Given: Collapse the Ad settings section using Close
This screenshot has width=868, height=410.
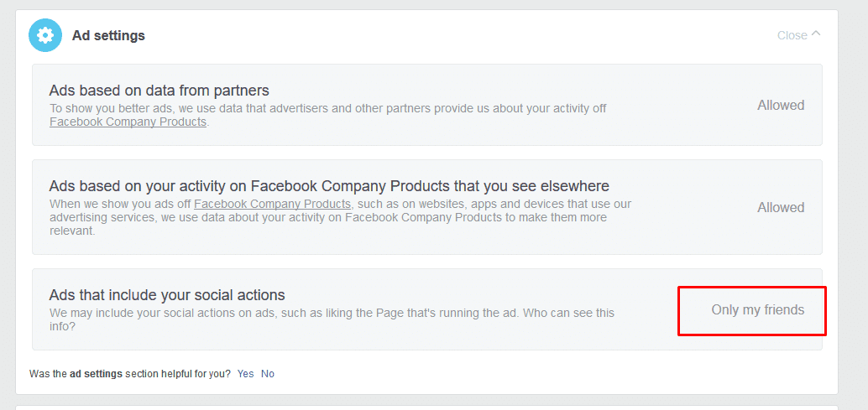Looking at the screenshot, I should point(792,35).
